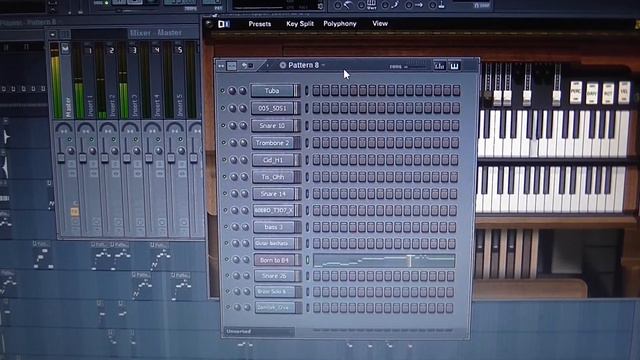The height and width of the screenshot is (360, 640).
Task: Click the undo-style arrow icon in sequencer header
Action: click(x=244, y=65)
